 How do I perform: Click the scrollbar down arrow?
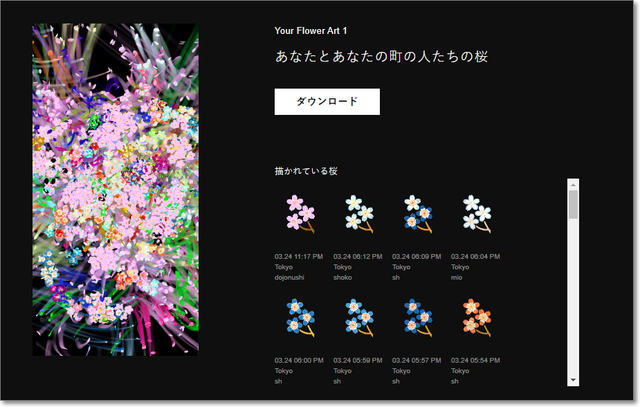[573, 380]
